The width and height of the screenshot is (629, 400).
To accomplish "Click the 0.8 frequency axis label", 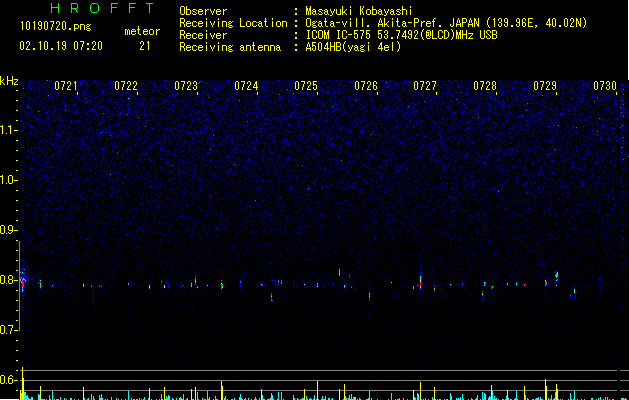I will (8, 280).
